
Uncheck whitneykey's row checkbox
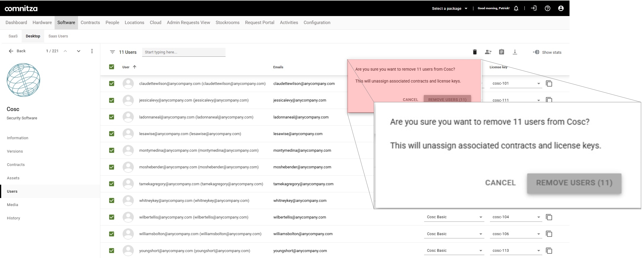[x=112, y=200]
